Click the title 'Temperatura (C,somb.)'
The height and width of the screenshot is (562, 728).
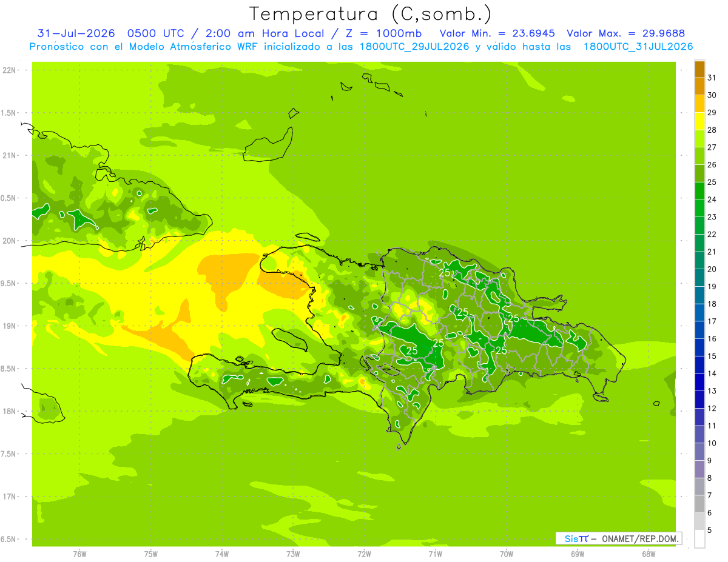pos(370,14)
